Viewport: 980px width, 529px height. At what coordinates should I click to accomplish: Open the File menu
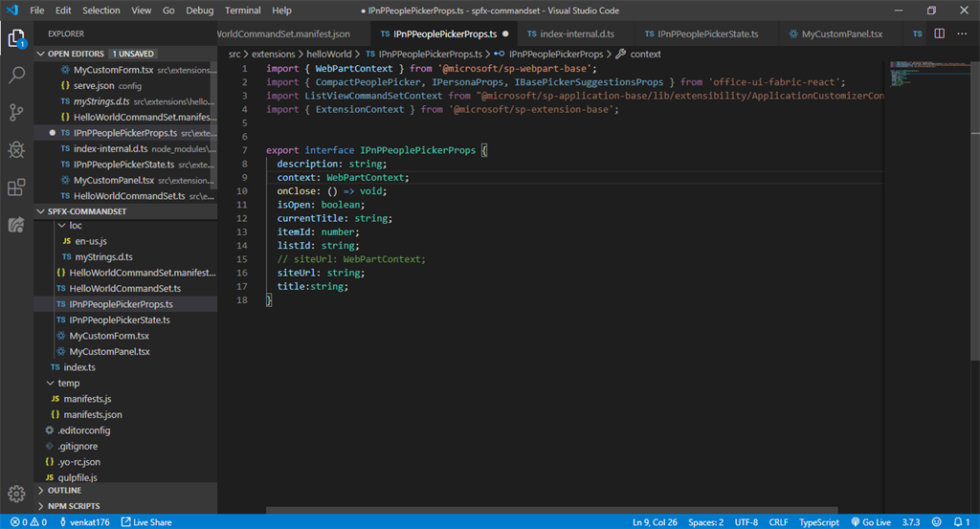tap(37, 10)
